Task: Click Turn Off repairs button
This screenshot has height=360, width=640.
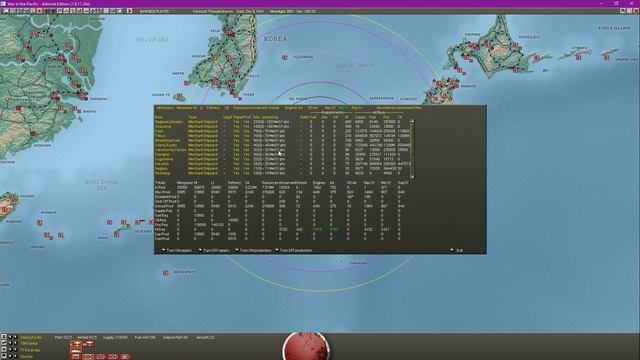Action: click(x=214, y=250)
